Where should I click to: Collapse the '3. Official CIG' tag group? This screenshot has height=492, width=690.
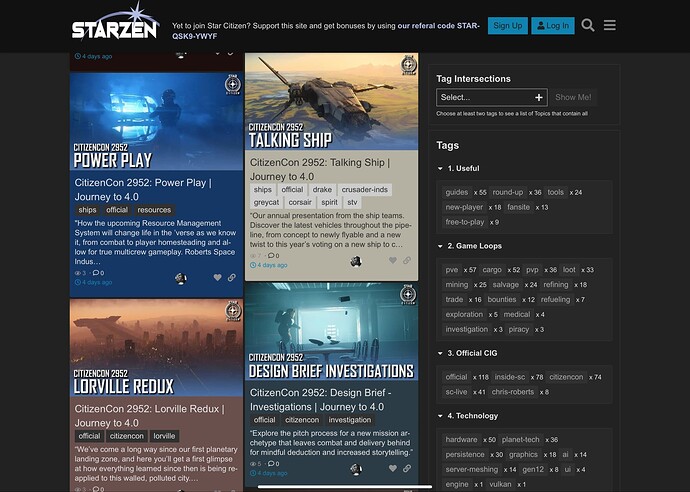pos(440,353)
